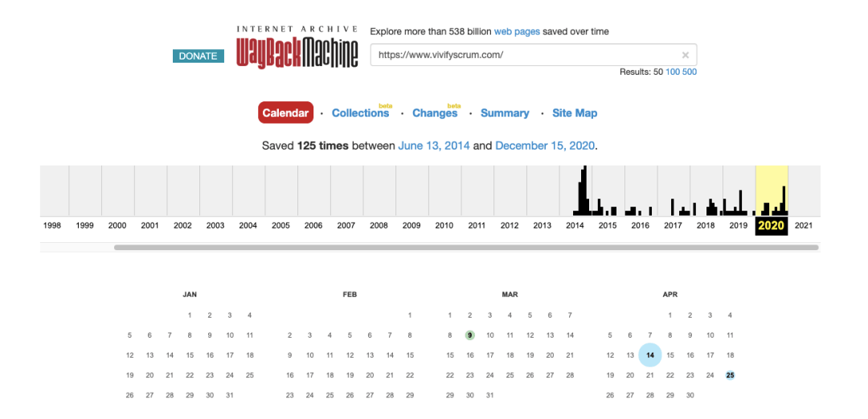
Task: Click 'Saved 125 times' text
Action: tap(305, 146)
